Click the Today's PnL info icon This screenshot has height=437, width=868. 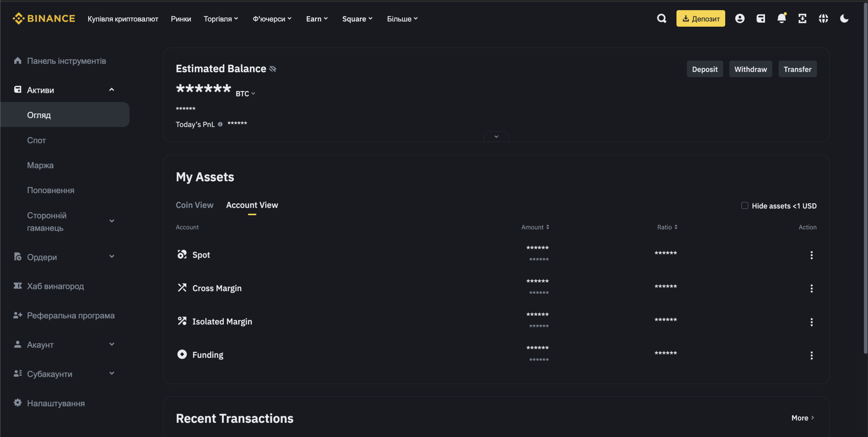point(220,124)
